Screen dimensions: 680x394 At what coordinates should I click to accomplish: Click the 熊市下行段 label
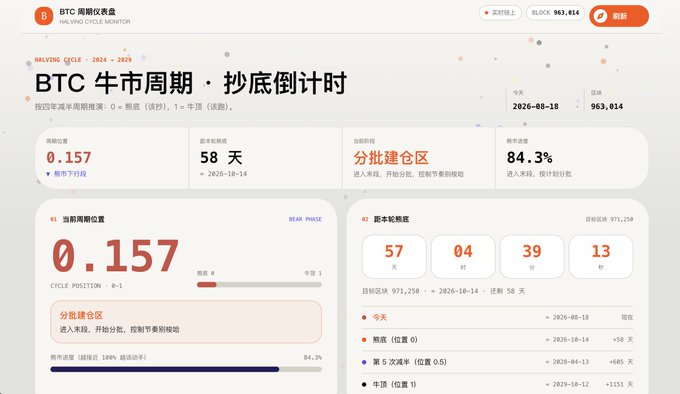70,174
